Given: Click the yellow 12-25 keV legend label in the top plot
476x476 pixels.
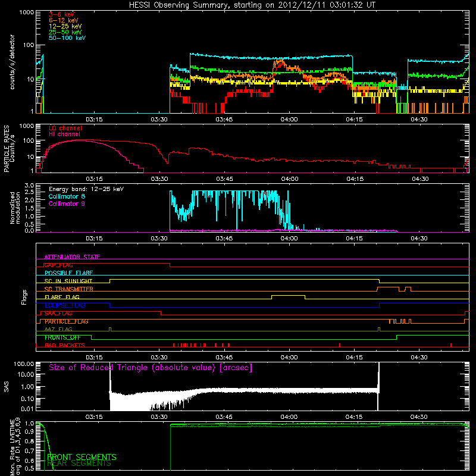Looking at the screenshot, I should [65, 26].
